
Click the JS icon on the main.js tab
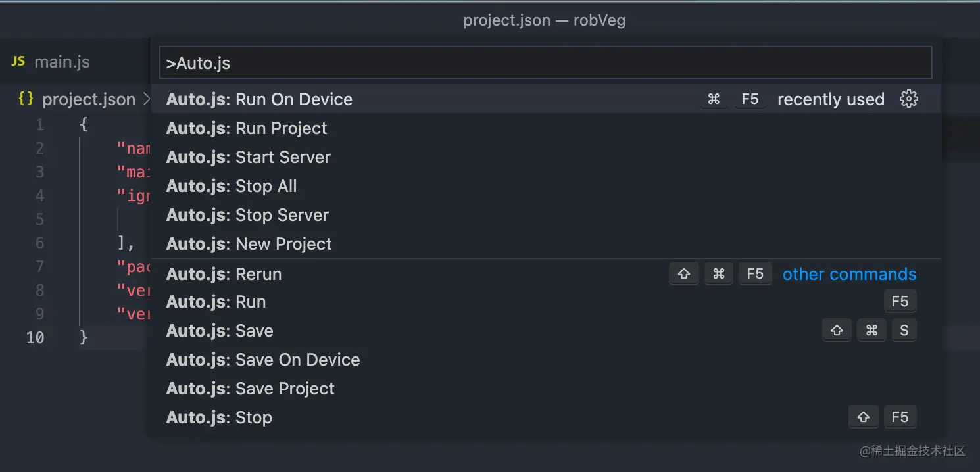[x=18, y=62]
